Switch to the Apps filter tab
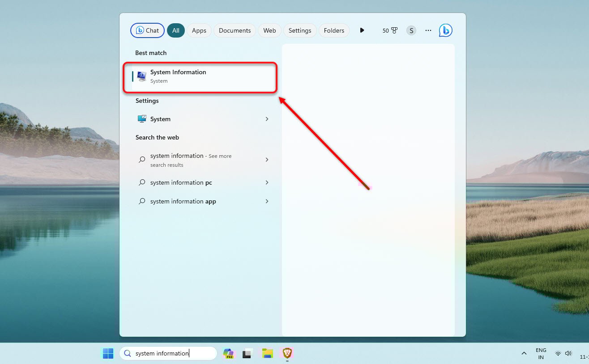Image resolution: width=589 pixels, height=364 pixels. click(199, 30)
